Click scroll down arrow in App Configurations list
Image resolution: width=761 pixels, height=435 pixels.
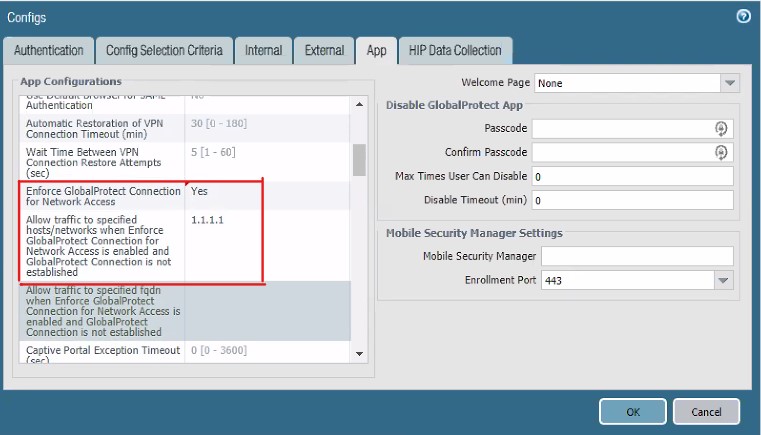pyautogui.click(x=359, y=352)
